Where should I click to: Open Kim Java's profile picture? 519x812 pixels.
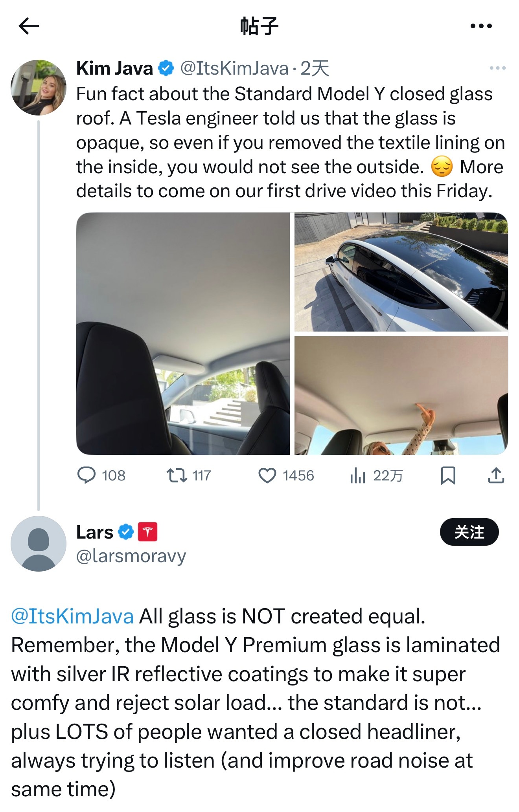tap(39, 87)
